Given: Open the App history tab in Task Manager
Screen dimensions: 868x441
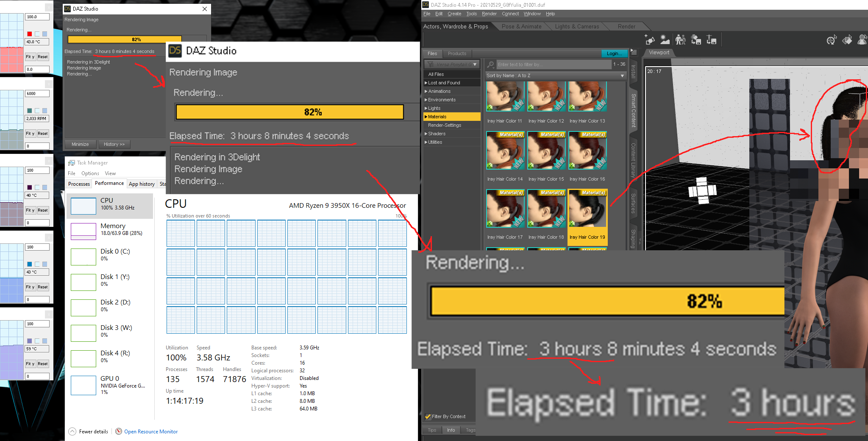Looking at the screenshot, I should pos(142,184).
